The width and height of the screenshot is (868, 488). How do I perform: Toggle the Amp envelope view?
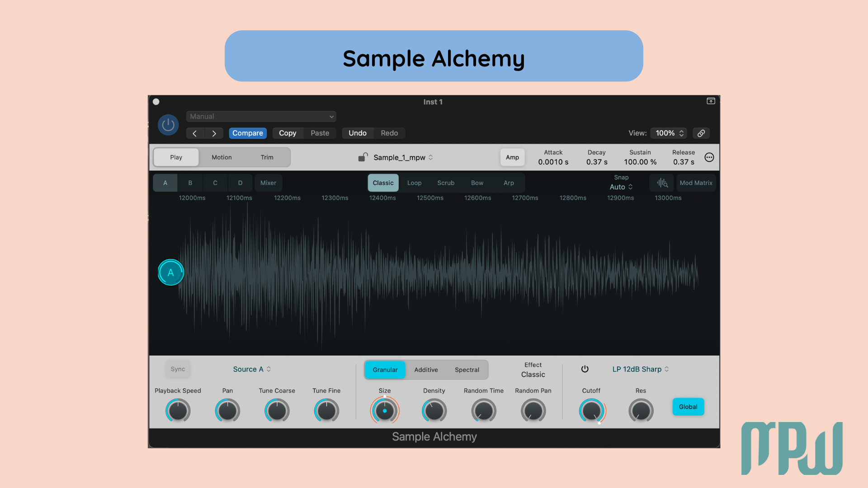click(x=512, y=157)
